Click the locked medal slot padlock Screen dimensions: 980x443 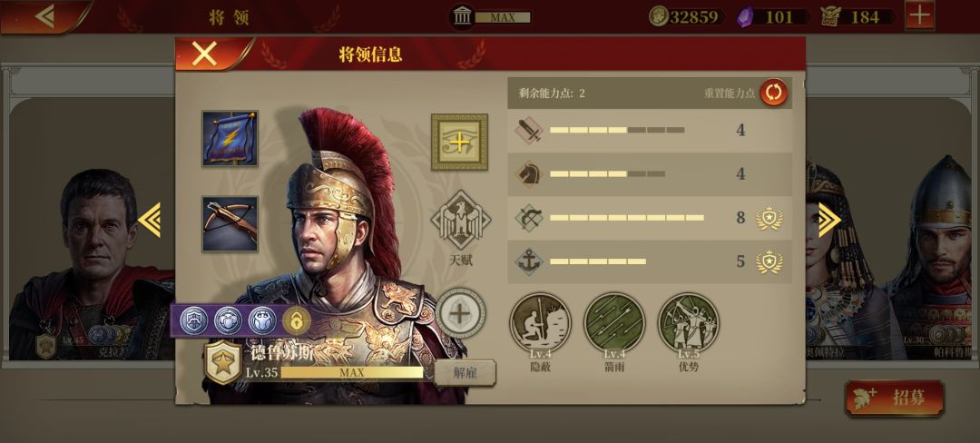pyautogui.click(x=296, y=320)
